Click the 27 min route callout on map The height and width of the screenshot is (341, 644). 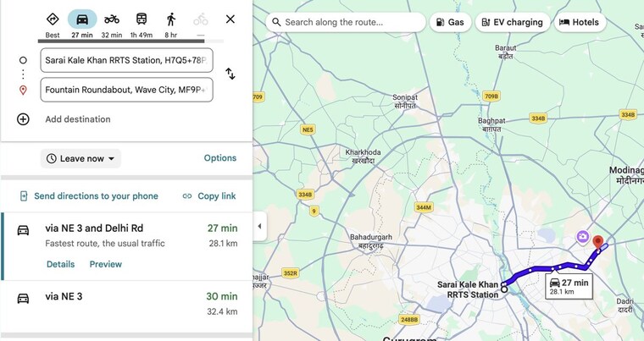(x=569, y=287)
